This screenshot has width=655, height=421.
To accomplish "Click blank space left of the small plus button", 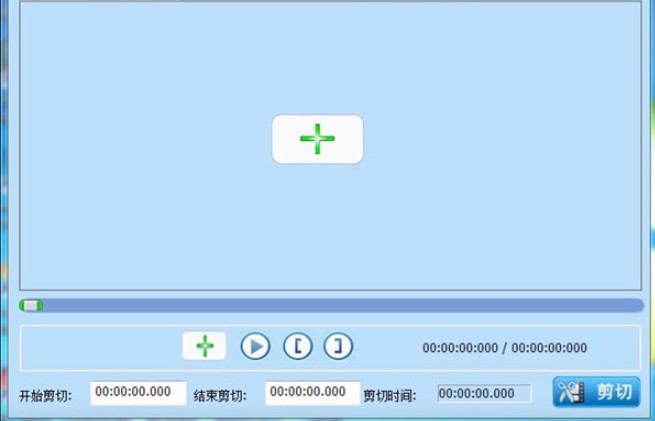I will click(100, 347).
